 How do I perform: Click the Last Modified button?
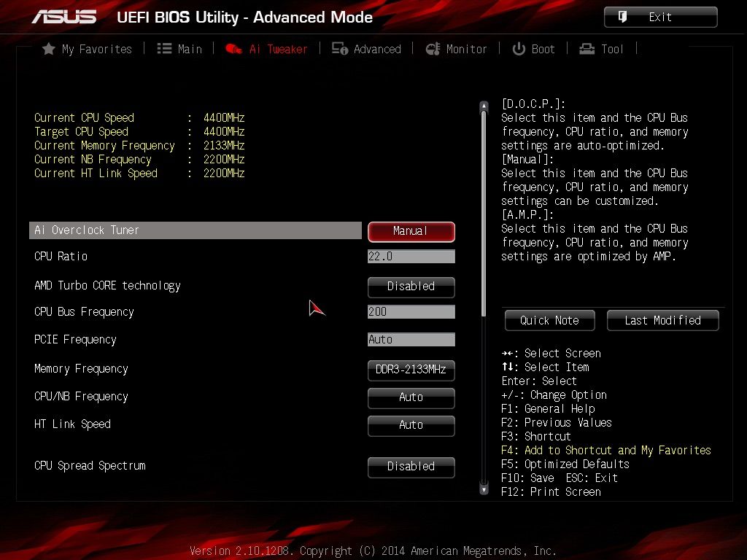coord(662,321)
